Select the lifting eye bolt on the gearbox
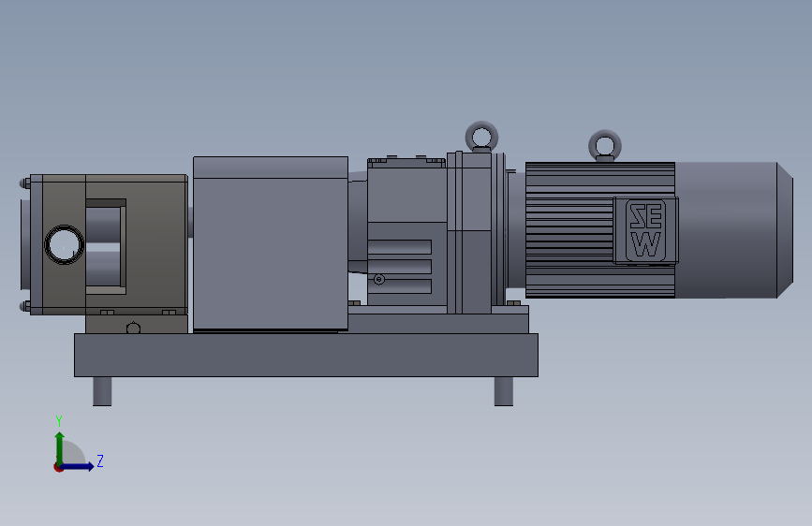The width and height of the screenshot is (812, 526). click(481, 136)
